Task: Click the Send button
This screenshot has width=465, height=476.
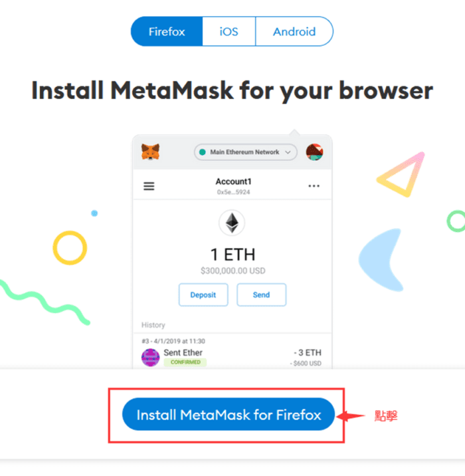Action: 262,295
